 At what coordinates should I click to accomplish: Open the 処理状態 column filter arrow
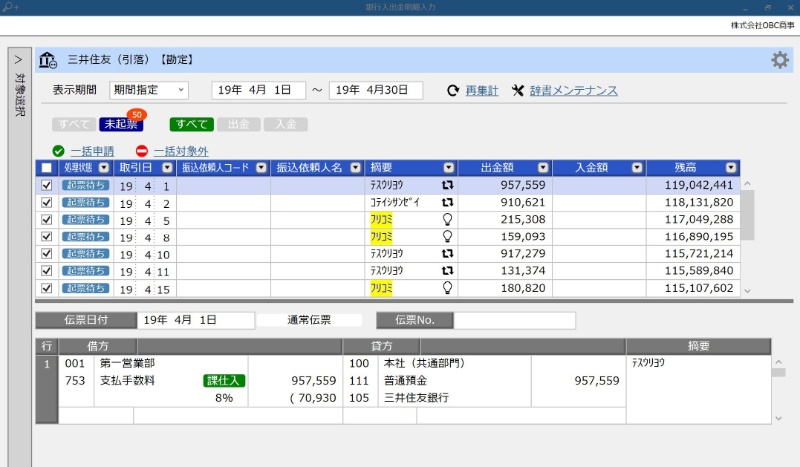pyautogui.click(x=104, y=168)
